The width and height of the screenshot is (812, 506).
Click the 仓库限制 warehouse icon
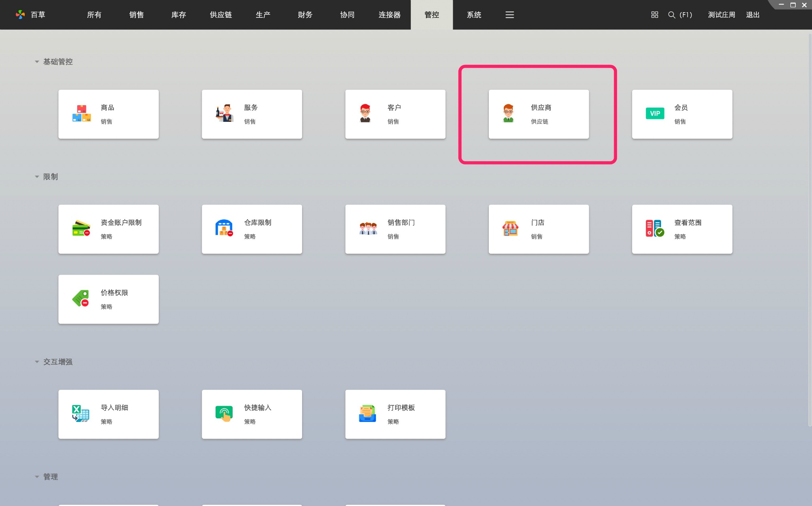pyautogui.click(x=225, y=229)
